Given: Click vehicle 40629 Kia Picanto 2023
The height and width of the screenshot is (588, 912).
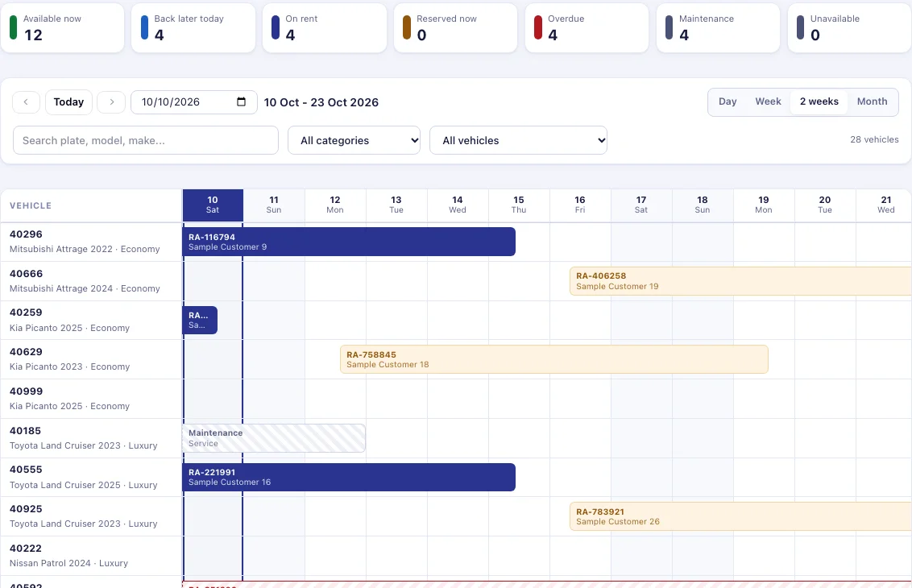Looking at the screenshot, I should [91, 359].
